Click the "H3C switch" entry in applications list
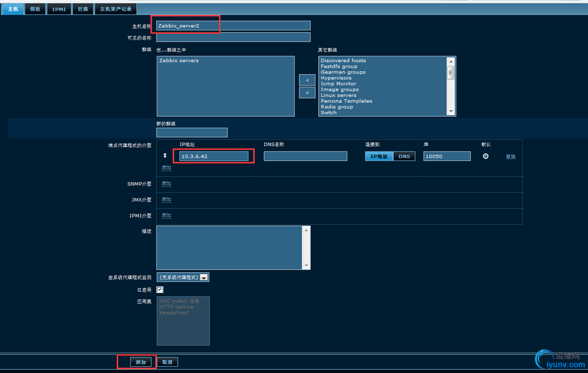The image size is (588, 373). pos(179,301)
